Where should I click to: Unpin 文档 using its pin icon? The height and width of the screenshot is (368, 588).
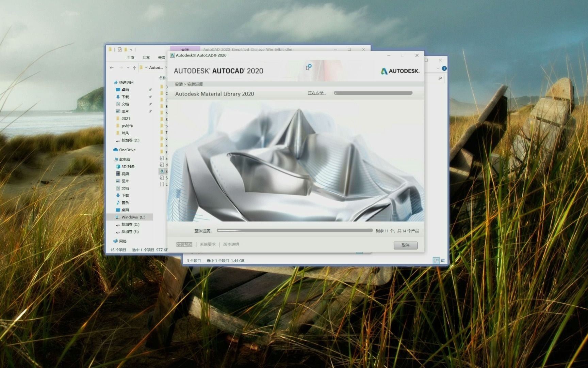coord(150,104)
